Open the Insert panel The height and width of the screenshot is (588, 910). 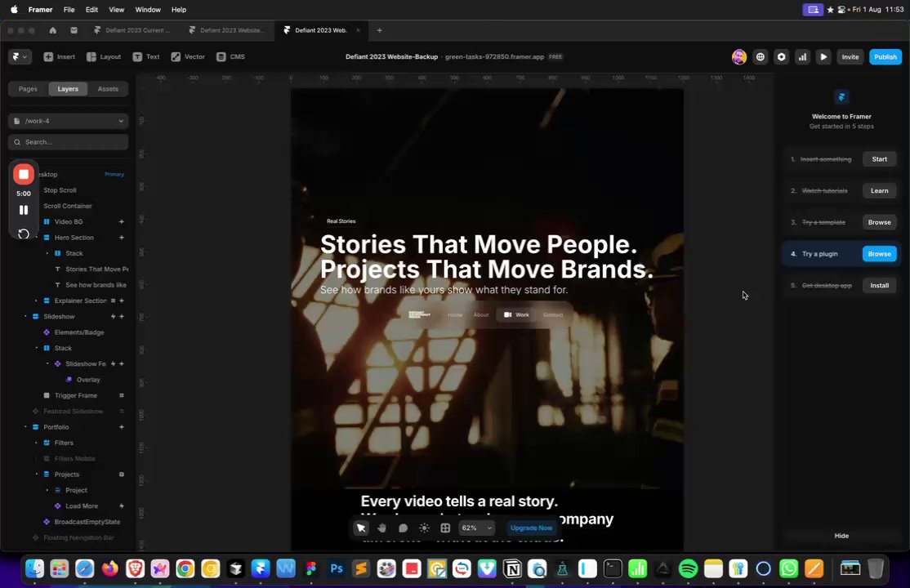tap(59, 57)
